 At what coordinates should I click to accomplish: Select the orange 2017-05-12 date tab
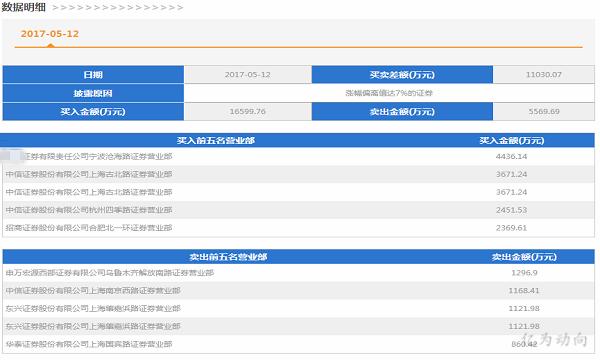(x=50, y=34)
